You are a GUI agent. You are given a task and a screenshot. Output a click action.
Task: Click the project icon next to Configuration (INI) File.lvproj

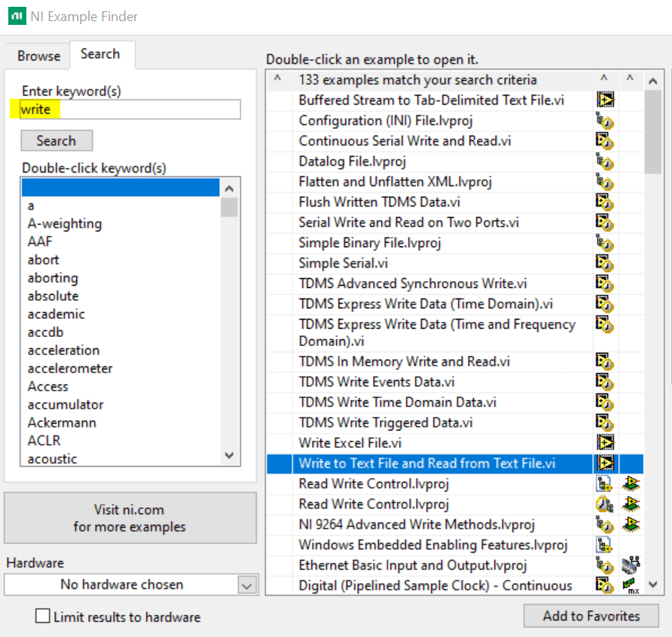(605, 120)
